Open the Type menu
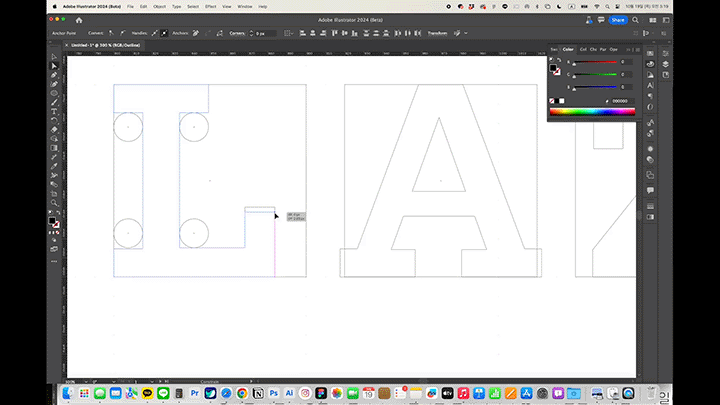The width and height of the screenshot is (720, 405). (176, 6)
